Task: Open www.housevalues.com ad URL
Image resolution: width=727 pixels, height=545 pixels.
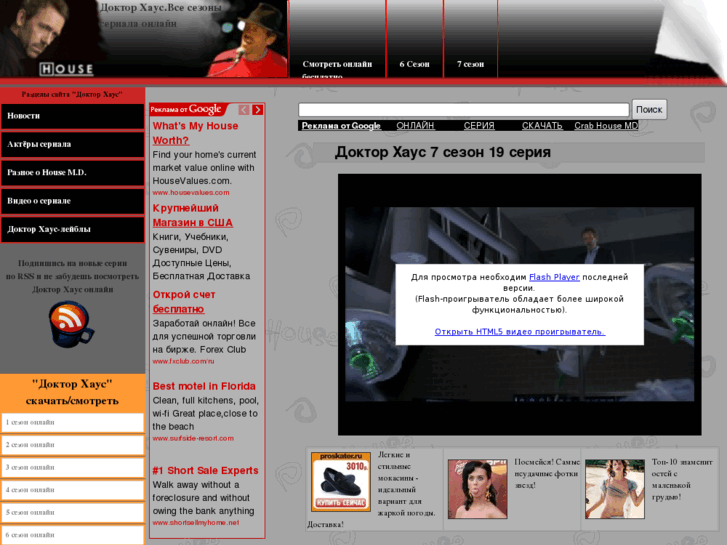Action: tap(191, 192)
